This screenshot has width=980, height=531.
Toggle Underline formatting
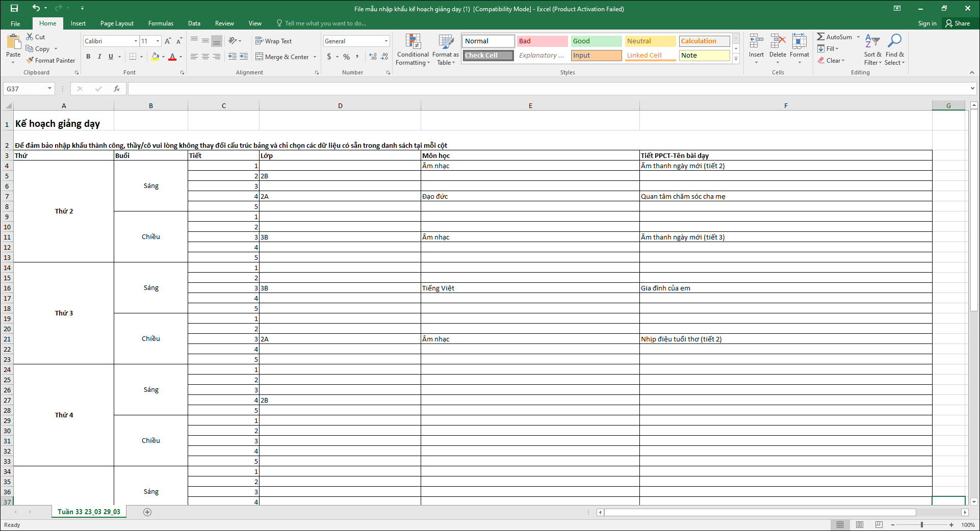tap(111, 57)
